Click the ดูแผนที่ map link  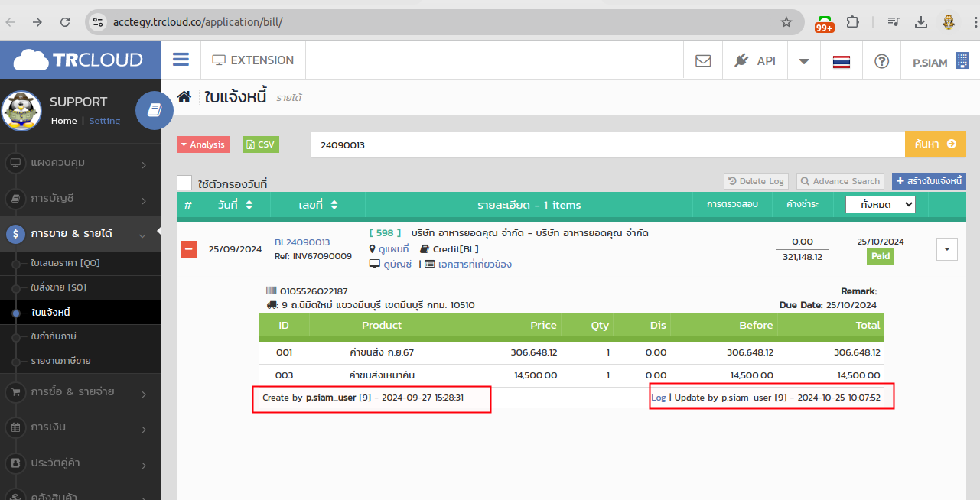[x=394, y=249]
